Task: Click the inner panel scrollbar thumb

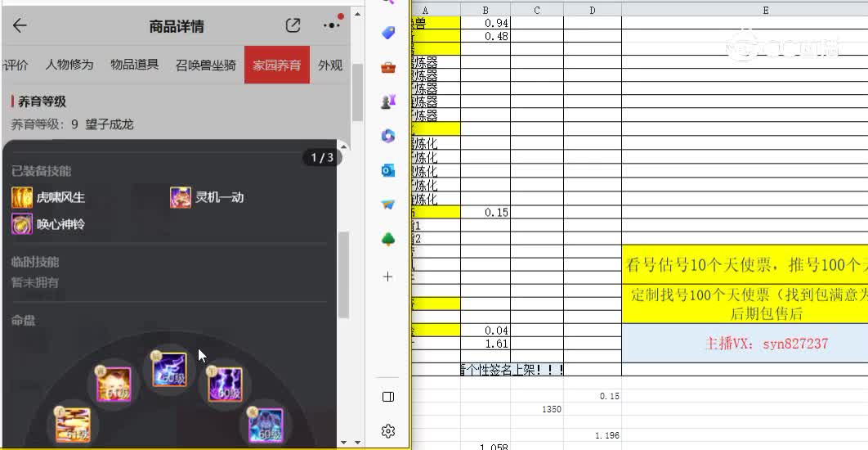Action: [344, 275]
